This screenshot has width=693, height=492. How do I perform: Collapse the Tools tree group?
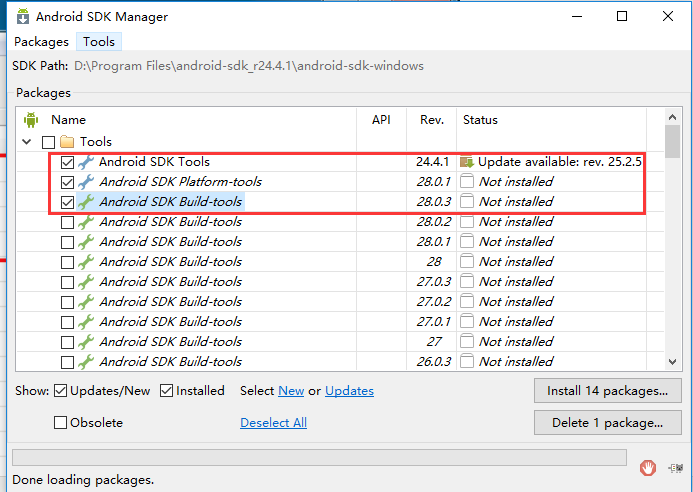coord(27,142)
